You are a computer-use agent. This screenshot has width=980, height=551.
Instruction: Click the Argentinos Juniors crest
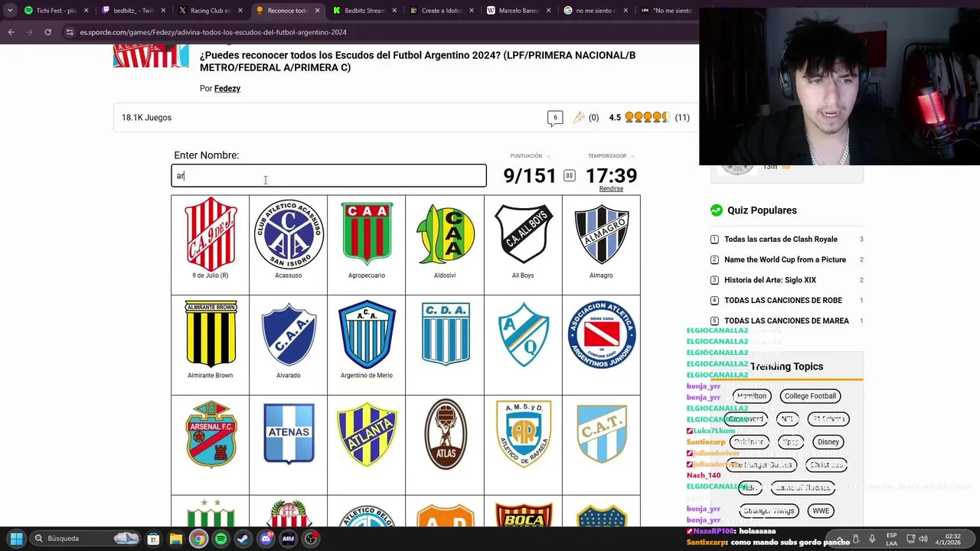(x=601, y=334)
